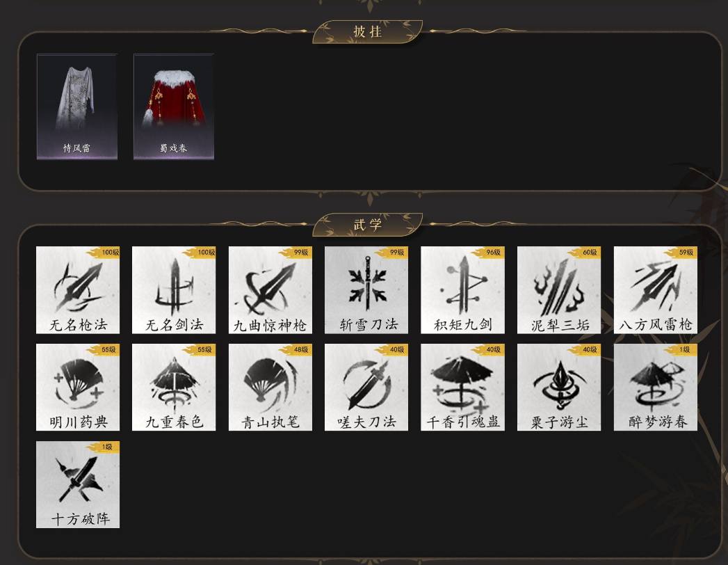Viewport: 728px width, 565px height.
Task: View the 恃风雷 white cloak thumbnail
Action: [77, 107]
